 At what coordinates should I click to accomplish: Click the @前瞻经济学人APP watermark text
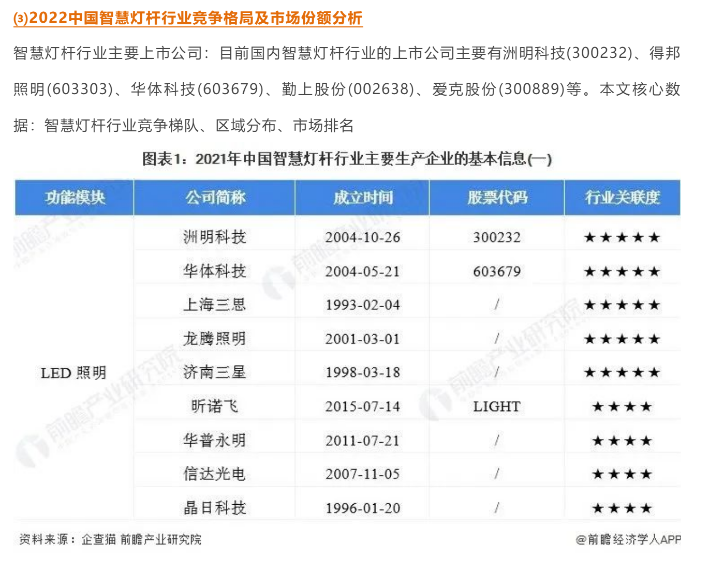(x=628, y=539)
